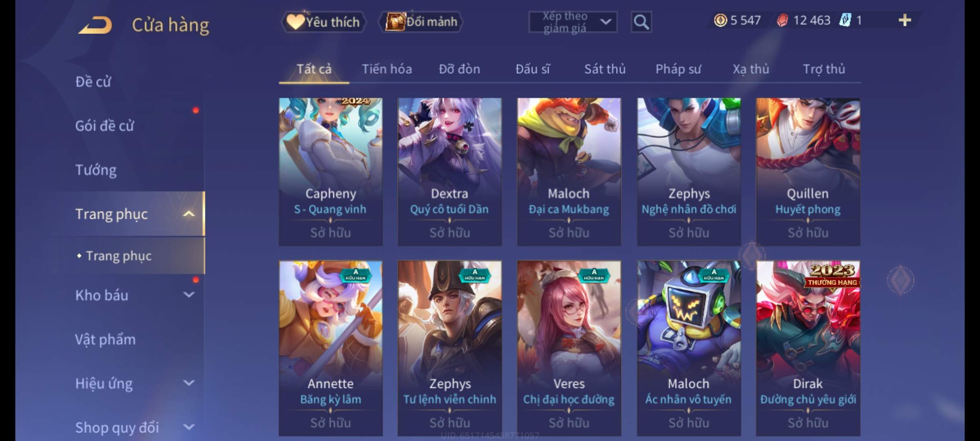Open the search magnifier icon
980x441 pixels.
pos(641,22)
